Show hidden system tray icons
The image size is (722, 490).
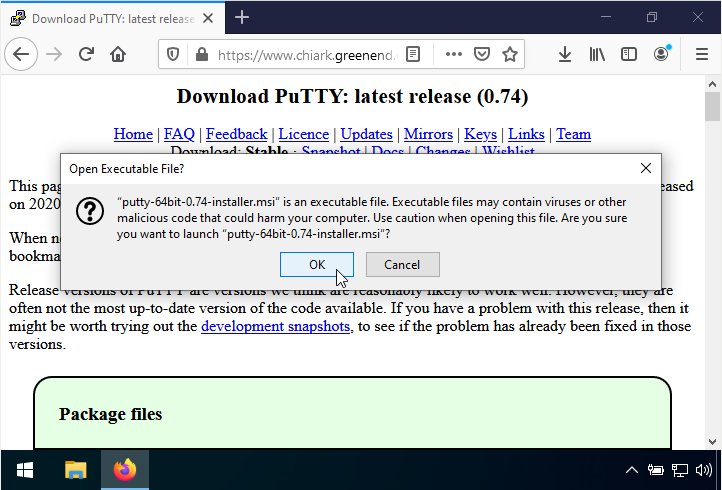coord(632,470)
